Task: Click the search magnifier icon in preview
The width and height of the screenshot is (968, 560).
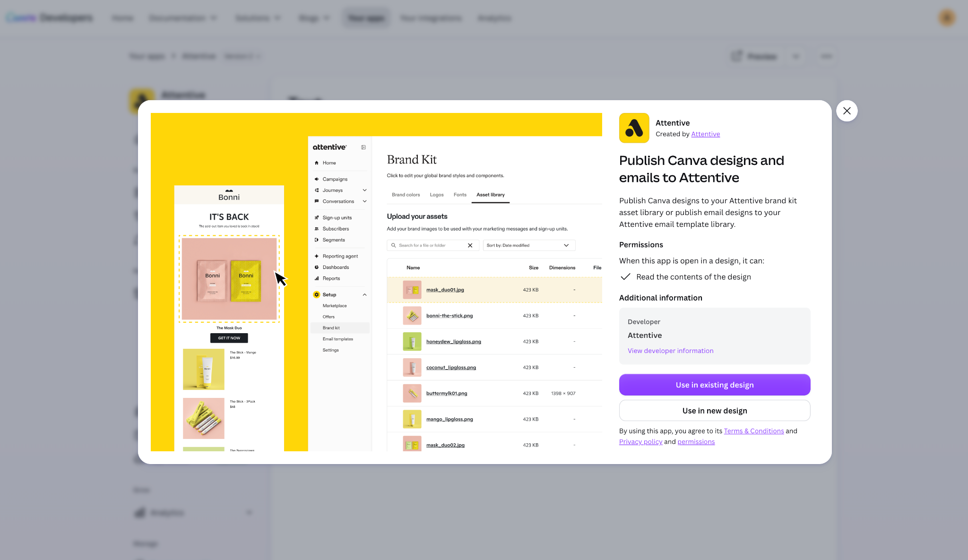Action: point(393,245)
